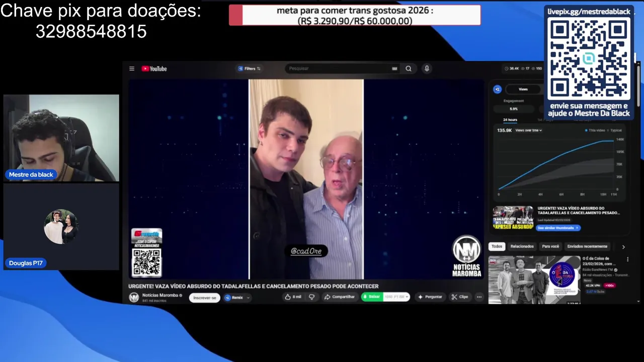Open the Notícias Maromba channel name link
Viewport: 644px width, 362px height.
coord(160,295)
